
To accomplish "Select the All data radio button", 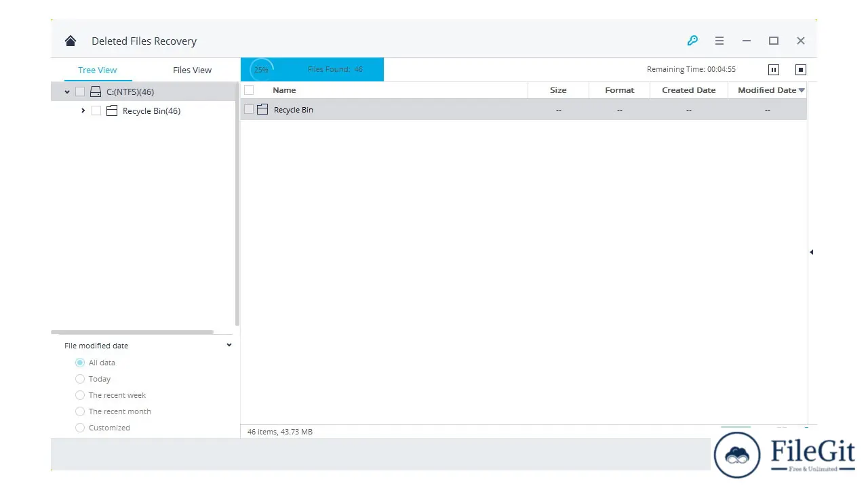I will coord(80,363).
